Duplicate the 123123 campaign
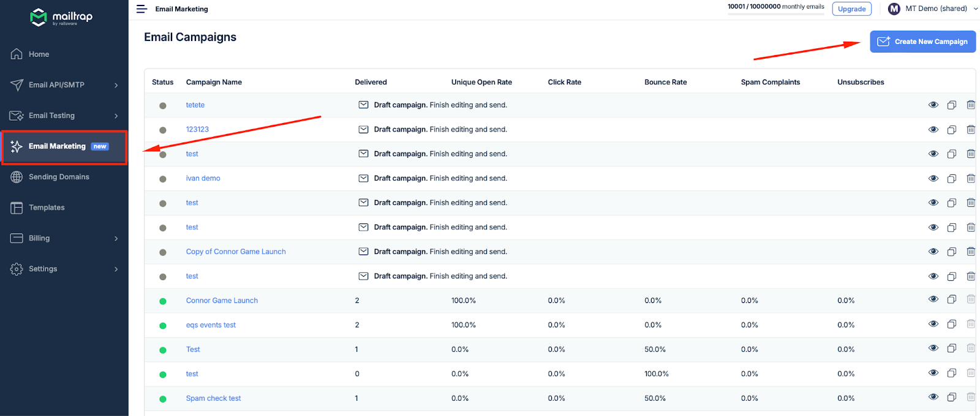The width and height of the screenshot is (980, 416). click(x=951, y=130)
